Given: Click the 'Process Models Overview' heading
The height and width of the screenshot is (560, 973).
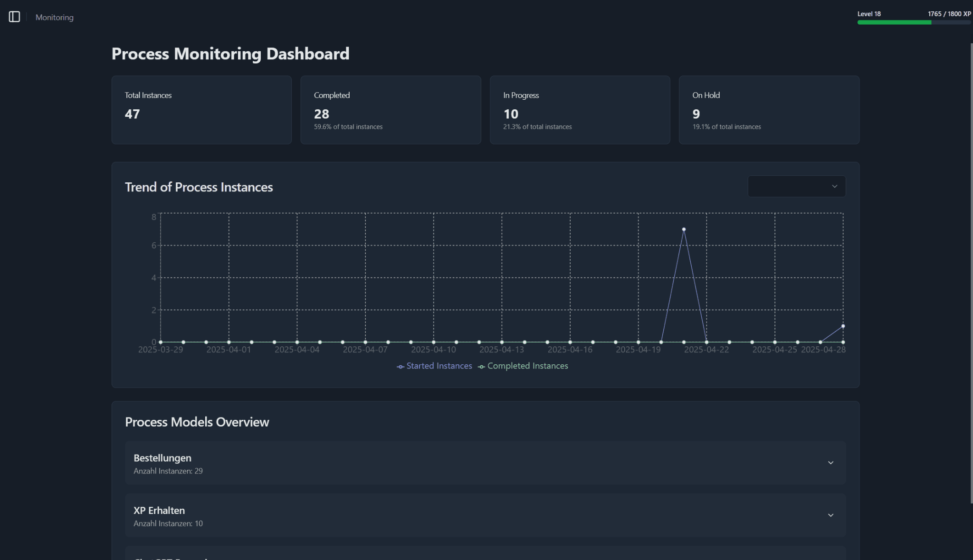Looking at the screenshot, I should (x=197, y=422).
